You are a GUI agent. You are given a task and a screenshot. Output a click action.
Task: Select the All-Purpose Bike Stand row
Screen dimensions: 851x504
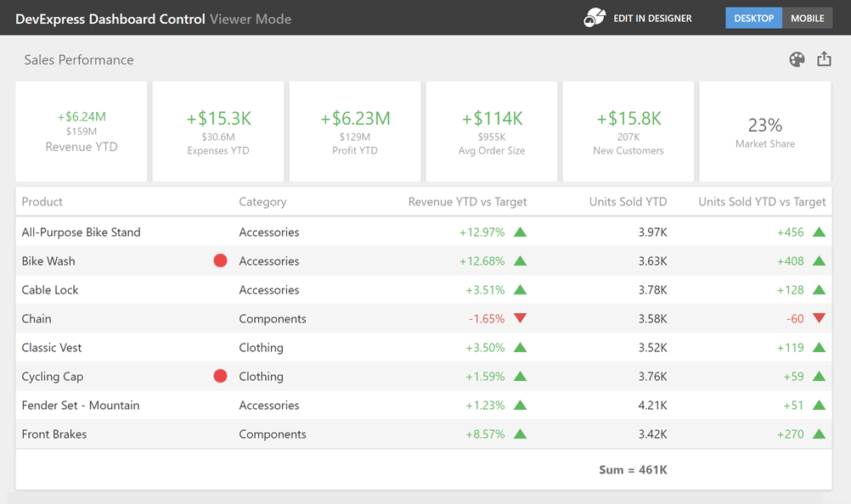tap(82, 232)
